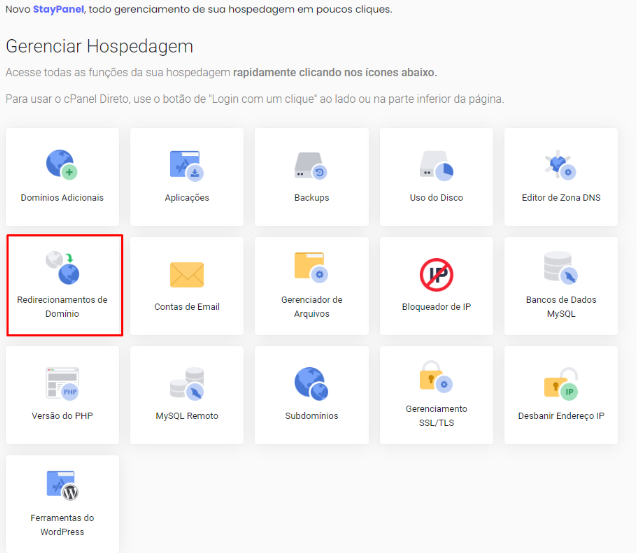Click the Subdomínios label
The image size is (644, 553).
311,416
